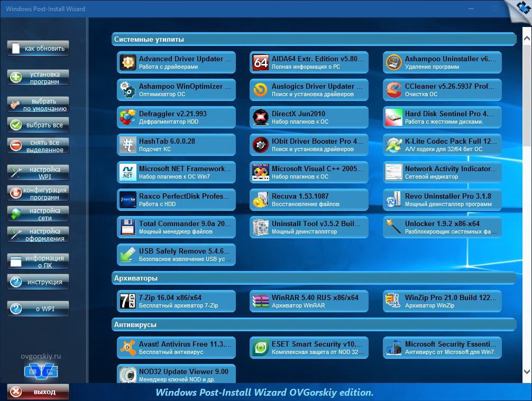Select the Advanced Driver Updater icon
This screenshot has height=401, width=532.
(128, 62)
